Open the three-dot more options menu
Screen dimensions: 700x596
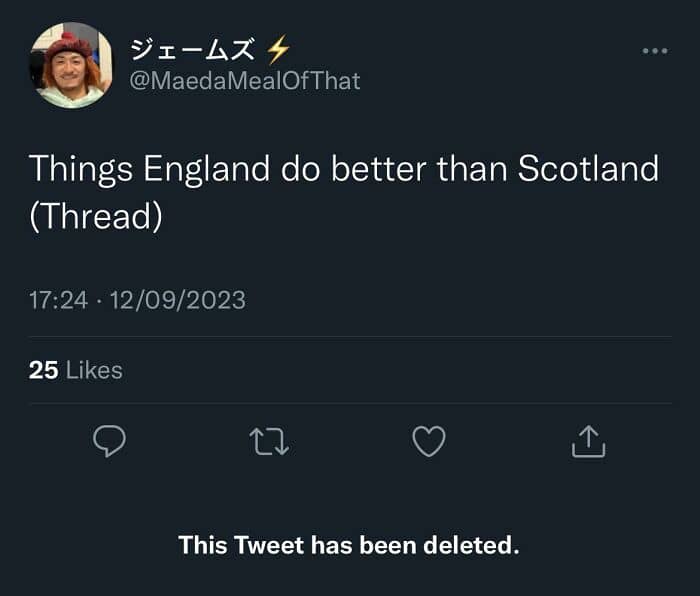655,51
